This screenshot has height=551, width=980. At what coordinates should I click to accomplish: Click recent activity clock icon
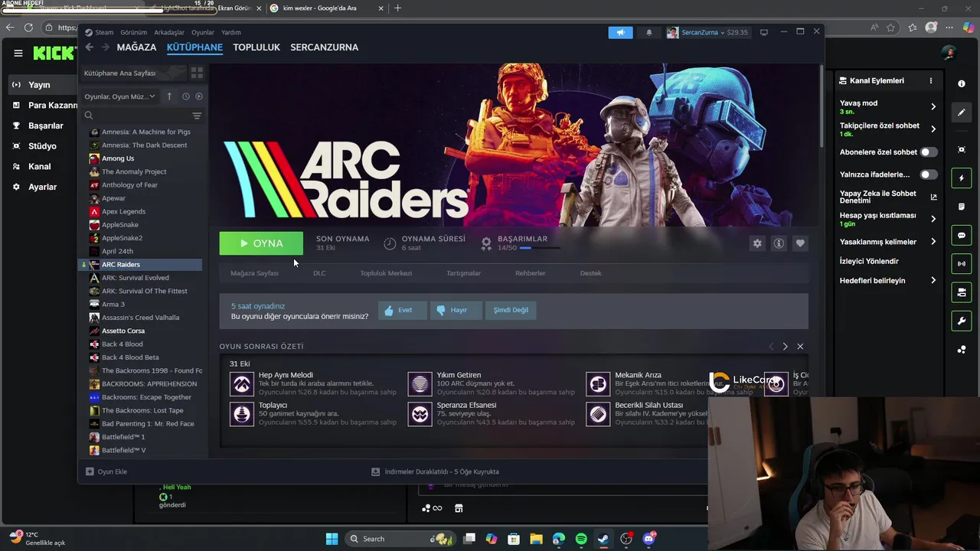pyautogui.click(x=185, y=96)
